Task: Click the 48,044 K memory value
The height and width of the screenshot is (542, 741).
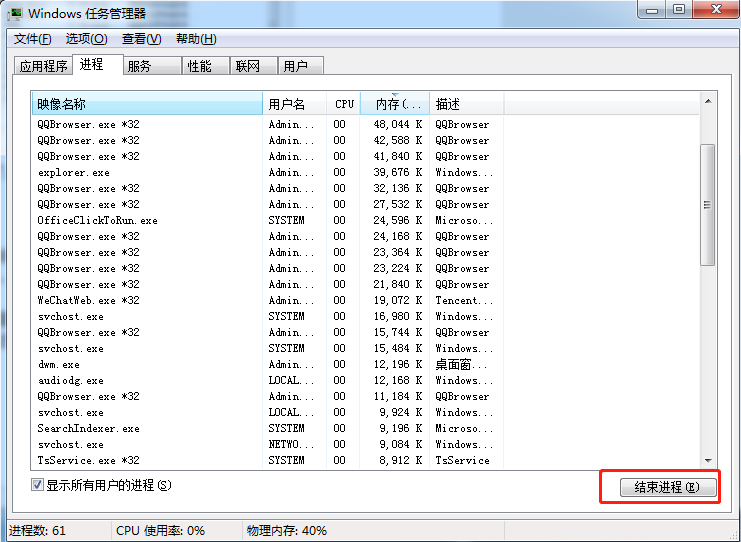Action: coord(398,124)
